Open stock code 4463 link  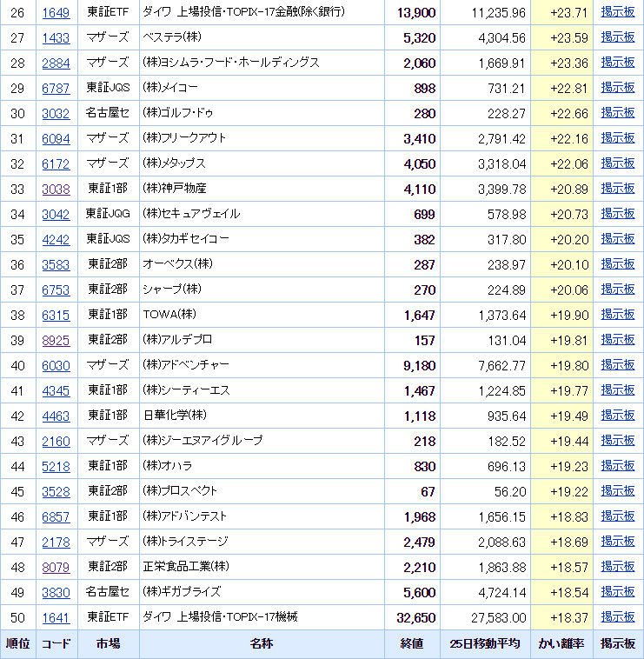point(56,416)
